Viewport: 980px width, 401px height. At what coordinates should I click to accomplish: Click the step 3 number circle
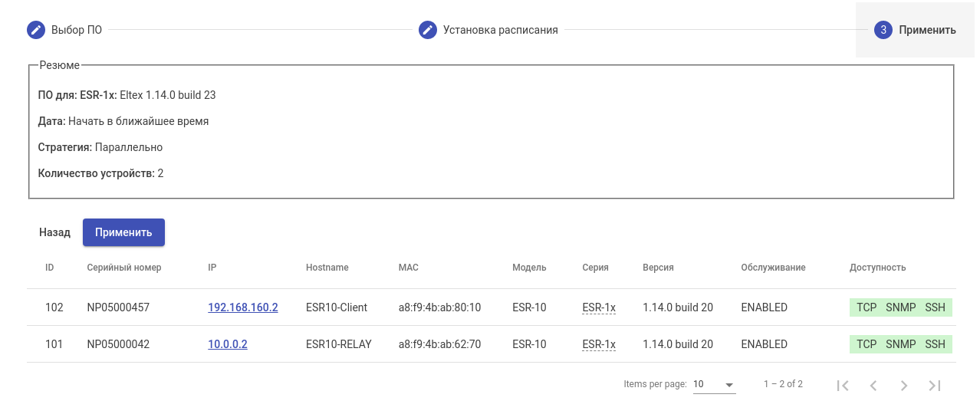tap(883, 30)
